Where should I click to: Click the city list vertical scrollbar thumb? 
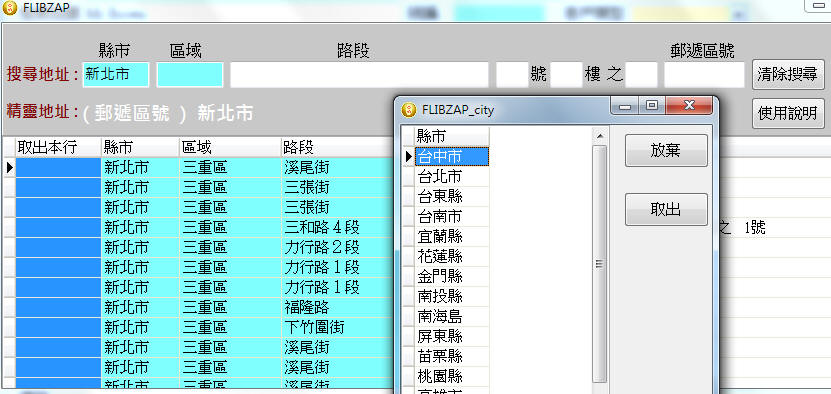[x=599, y=264]
